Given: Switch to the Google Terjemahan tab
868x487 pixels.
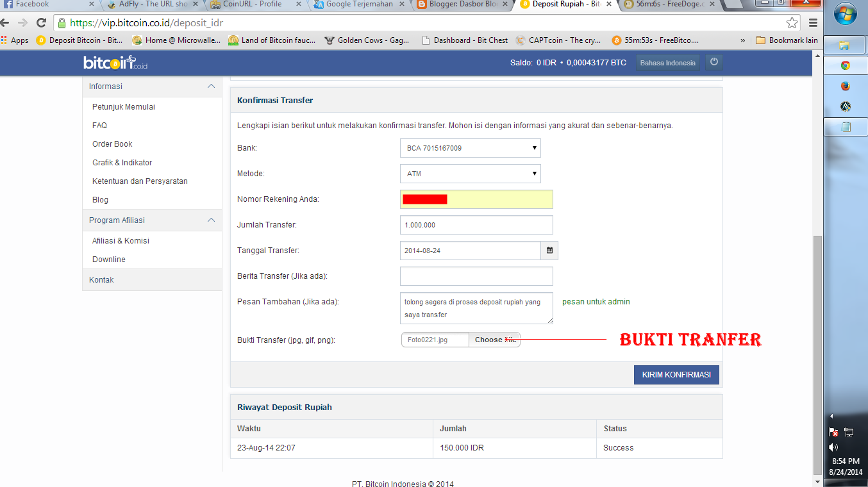Looking at the screenshot, I should pyautogui.click(x=359, y=5).
